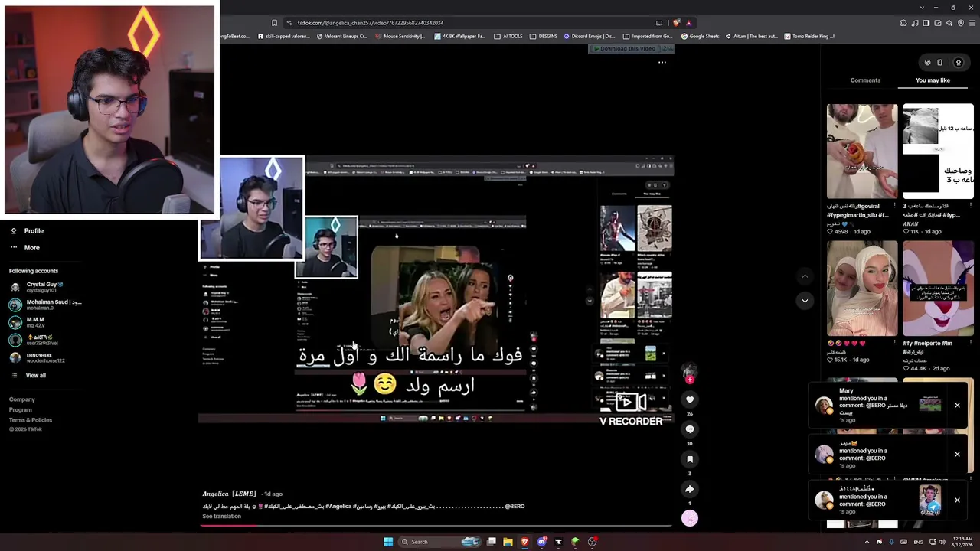Follow the creator with the red plus badge
This screenshot has height=551, width=980.
[x=690, y=380]
